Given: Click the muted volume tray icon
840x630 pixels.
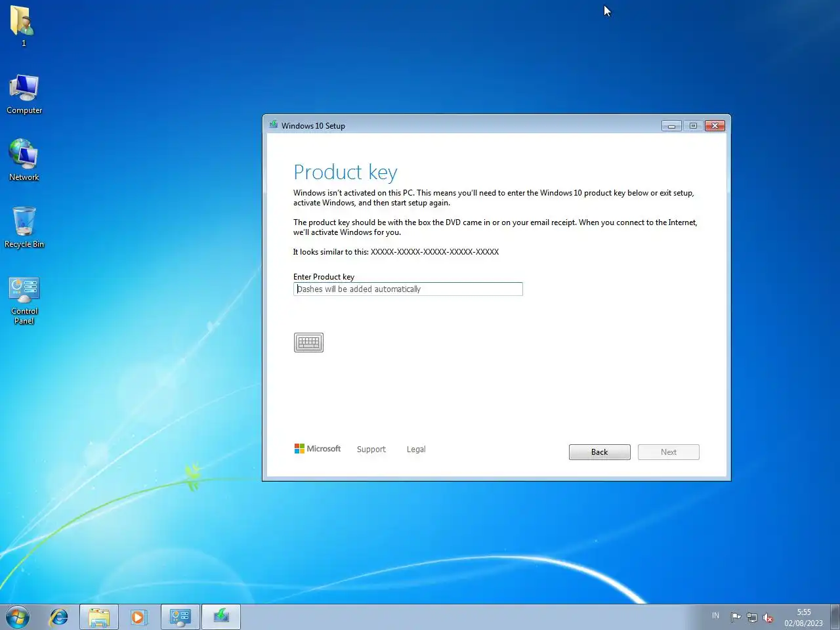Looking at the screenshot, I should 768,618.
